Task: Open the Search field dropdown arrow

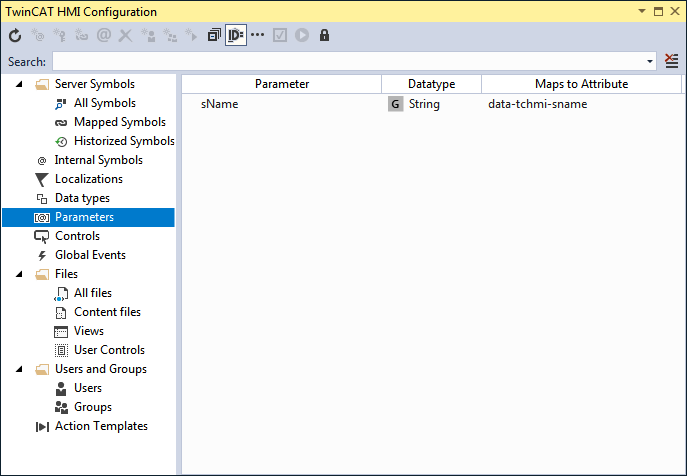Action: click(x=650, y=61)
